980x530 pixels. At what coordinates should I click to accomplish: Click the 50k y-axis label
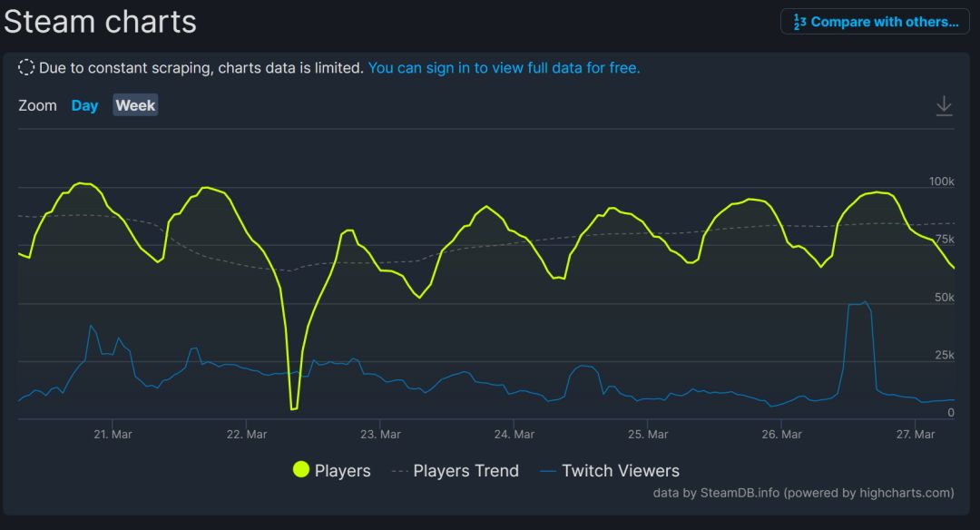click(x=945, y=298)
